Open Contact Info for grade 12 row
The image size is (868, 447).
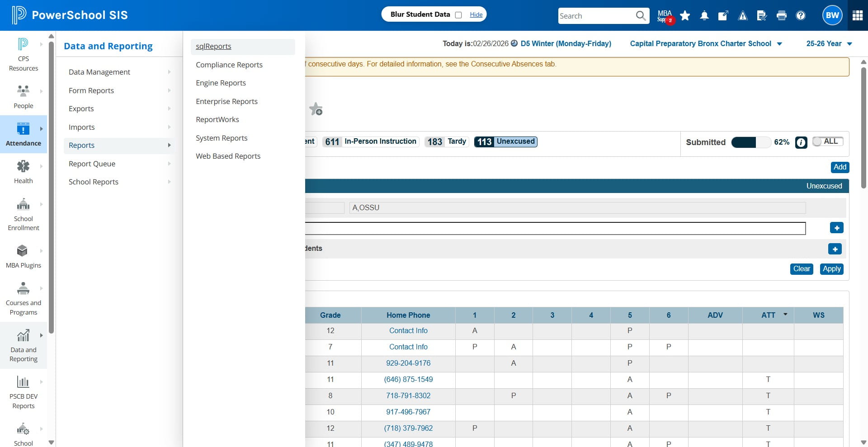point(408,330)
